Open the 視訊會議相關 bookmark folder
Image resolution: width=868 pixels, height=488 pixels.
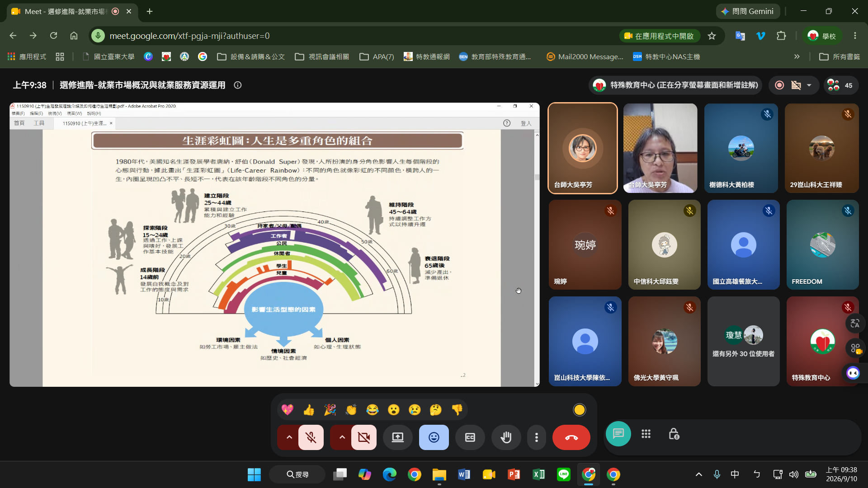click(x=322, y=57)
